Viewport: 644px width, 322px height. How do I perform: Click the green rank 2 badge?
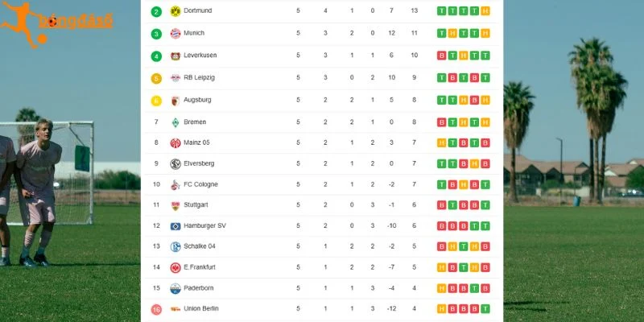156,11
